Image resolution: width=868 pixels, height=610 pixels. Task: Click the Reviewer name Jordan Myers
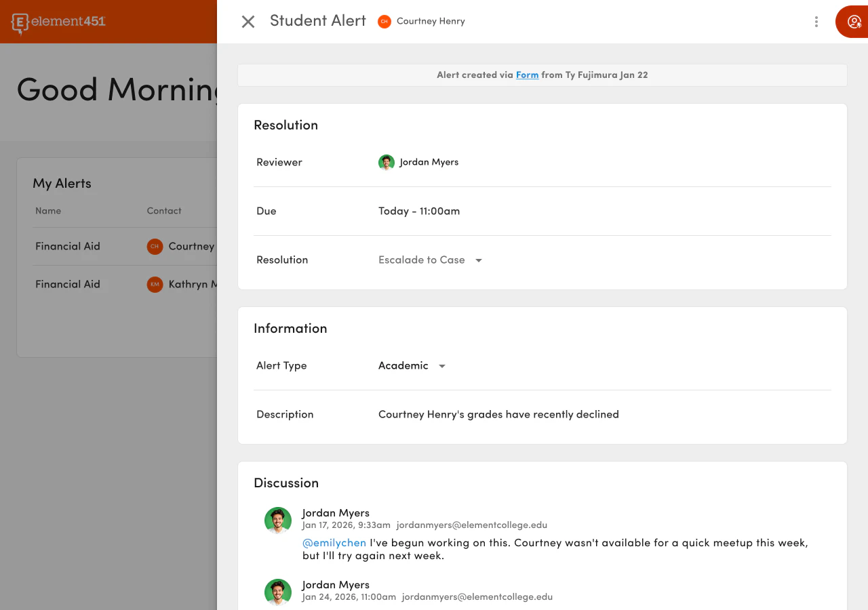(429, 163)
